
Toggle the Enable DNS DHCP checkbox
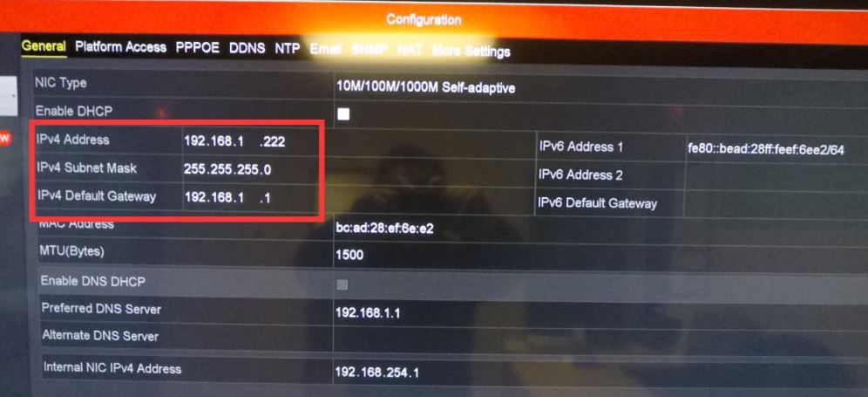coord(342,285)
